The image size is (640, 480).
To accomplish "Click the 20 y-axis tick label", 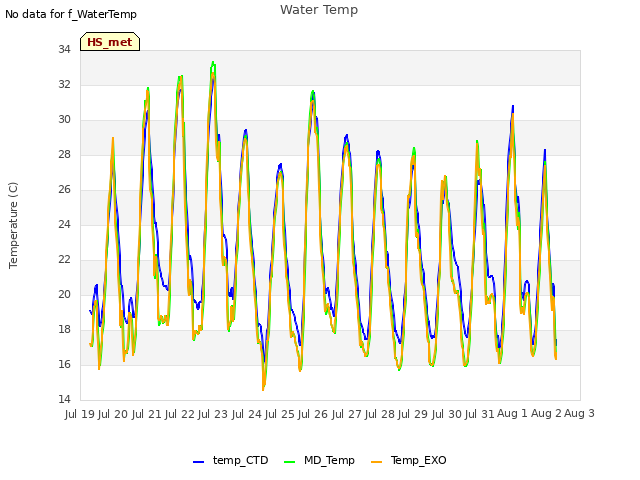I will tap(64, 294).
